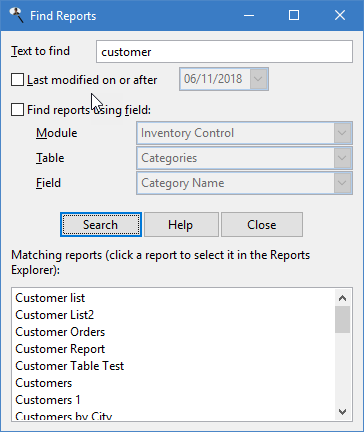Open the Table dropdown showing Categories

coord(342,158)
